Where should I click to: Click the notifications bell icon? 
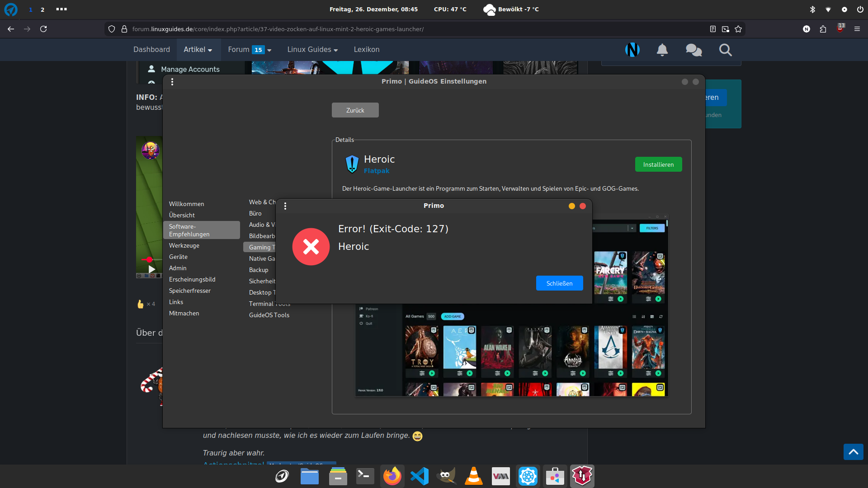coord(662,50)
